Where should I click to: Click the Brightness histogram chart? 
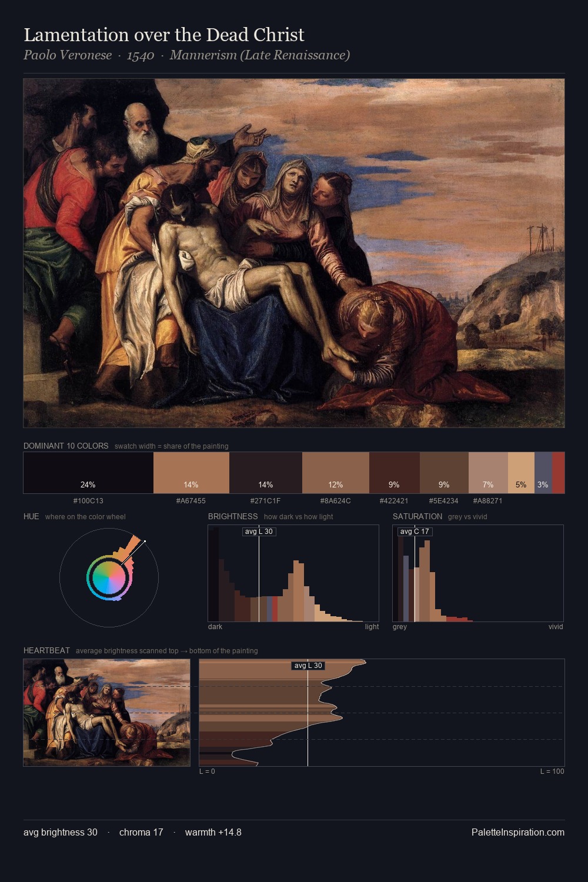[293, 573]
